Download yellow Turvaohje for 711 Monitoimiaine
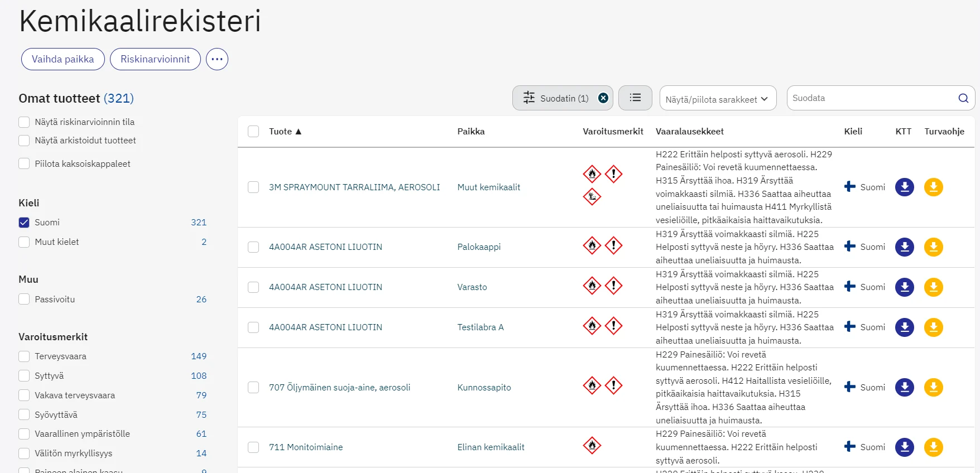 tap(933, 447)
